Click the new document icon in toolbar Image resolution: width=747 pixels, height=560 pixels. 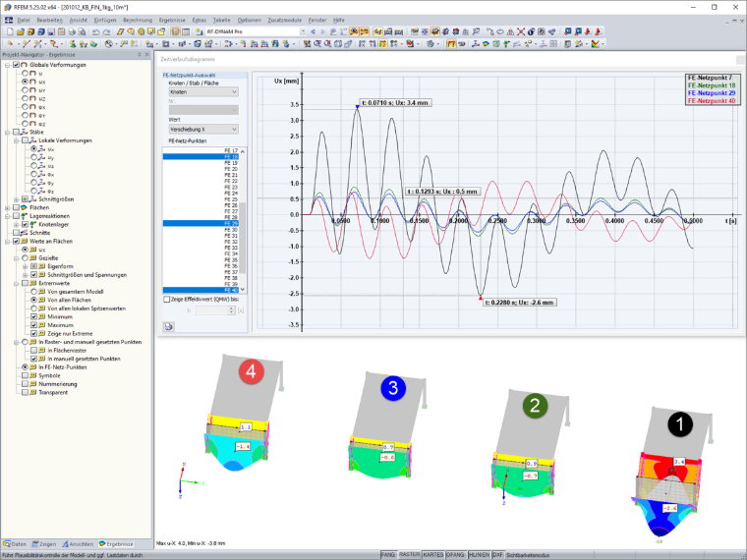[x=10, y=31]
